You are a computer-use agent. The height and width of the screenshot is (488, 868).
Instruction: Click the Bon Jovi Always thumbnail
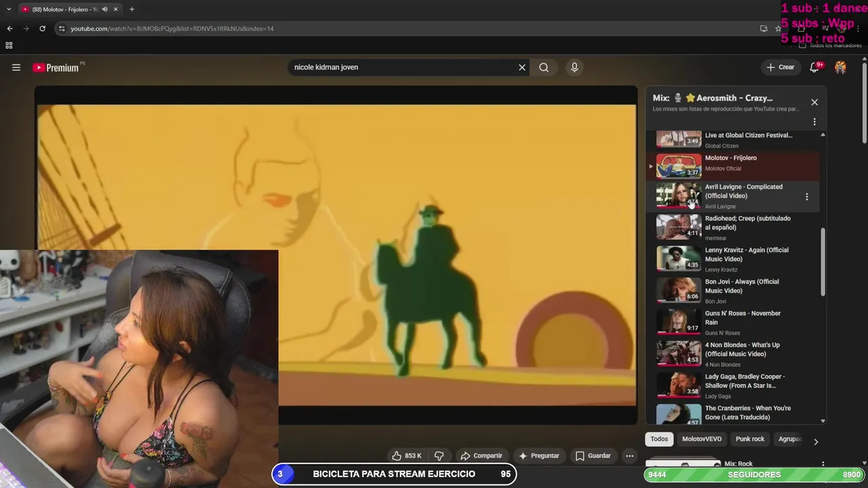(x=679, y=290)
